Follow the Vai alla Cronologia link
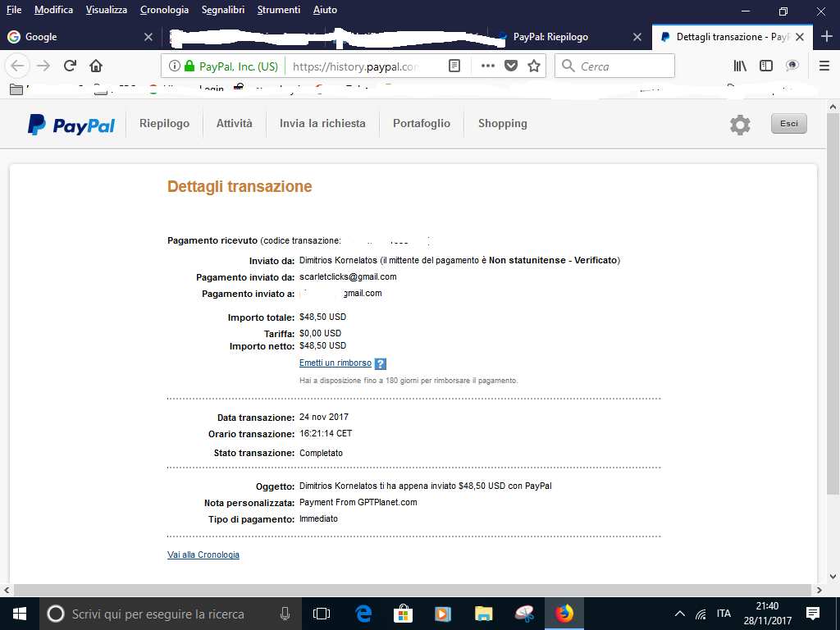840x630 pixels. [x=203, y=555]
